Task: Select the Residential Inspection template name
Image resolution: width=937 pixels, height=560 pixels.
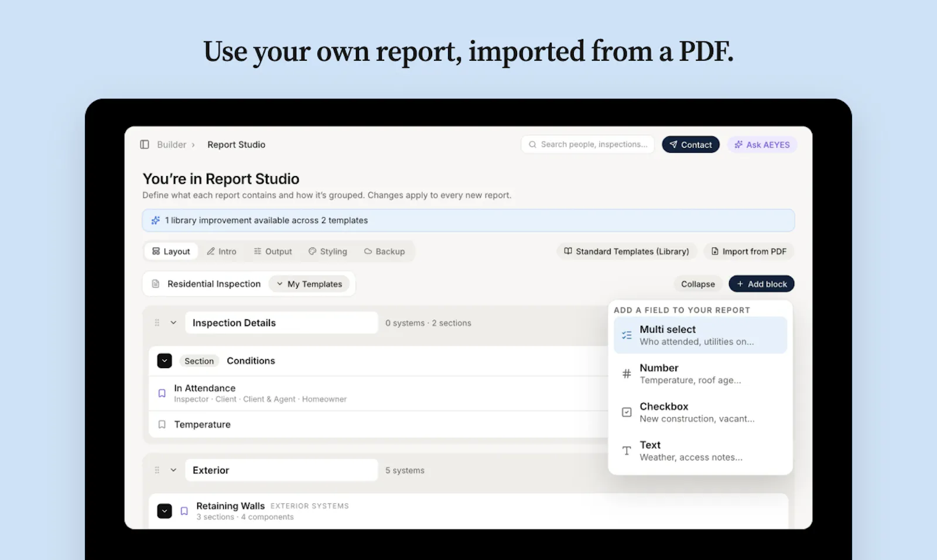Action: coord(214,284)
